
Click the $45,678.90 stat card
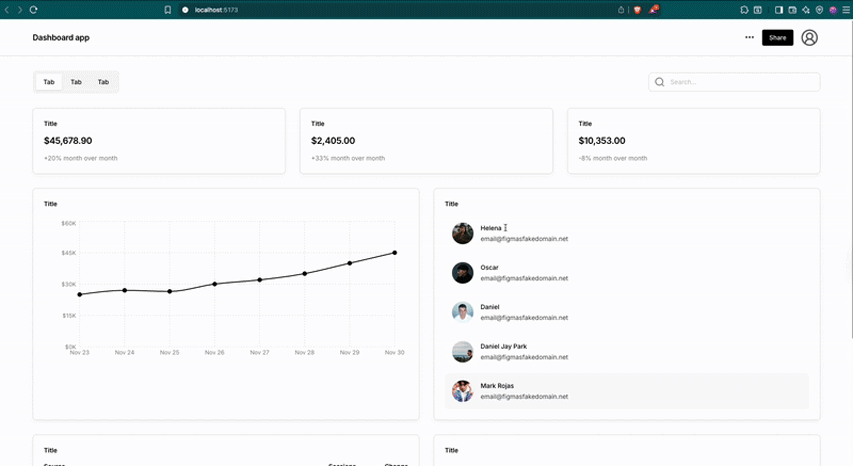coord(159,141)
